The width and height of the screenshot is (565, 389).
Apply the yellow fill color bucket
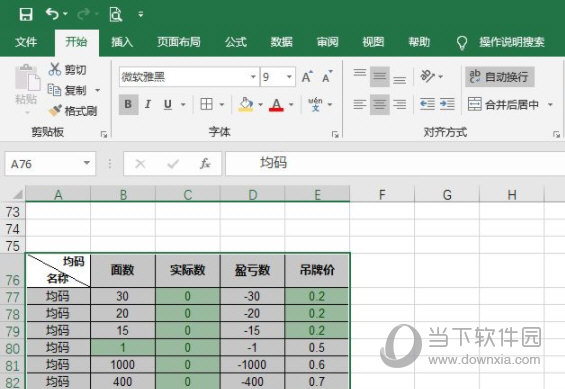point(246,104)
